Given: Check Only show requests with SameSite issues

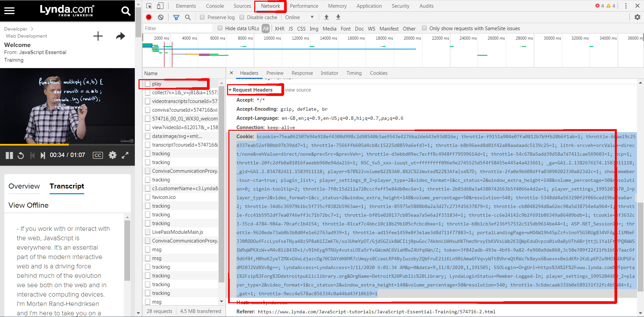Looking at the screenshot, I should (424, 28).
